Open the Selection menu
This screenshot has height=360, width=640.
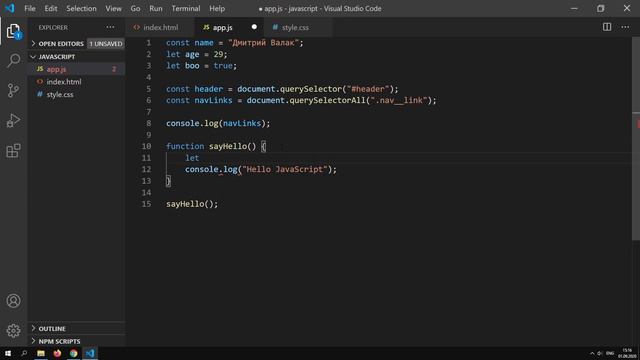[x=81, y=8]
